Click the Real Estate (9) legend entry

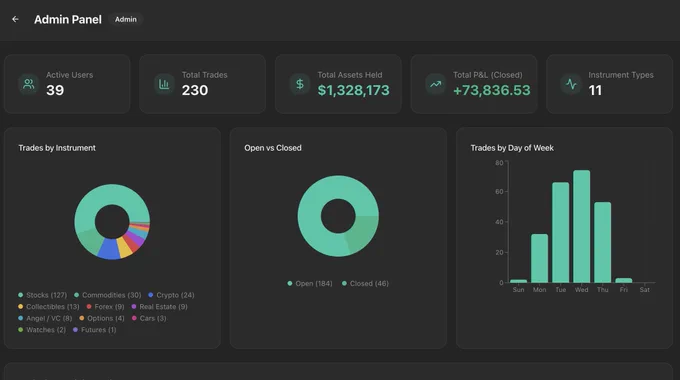click(x=160, y=307)
